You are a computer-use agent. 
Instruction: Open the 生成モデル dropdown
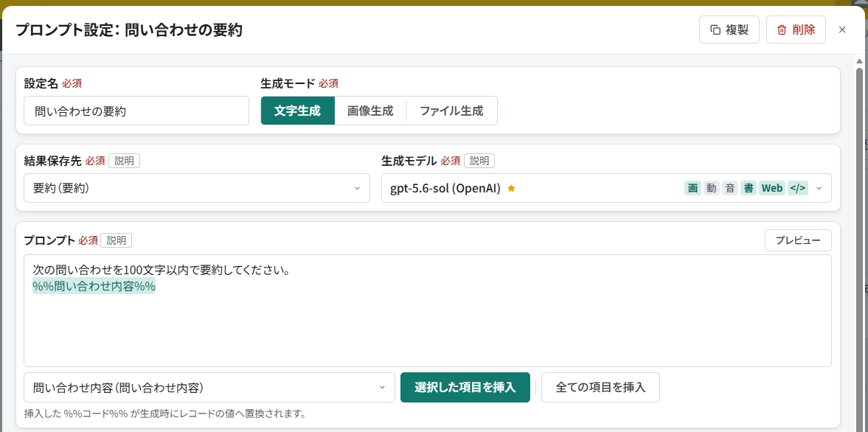click(606, 188)
